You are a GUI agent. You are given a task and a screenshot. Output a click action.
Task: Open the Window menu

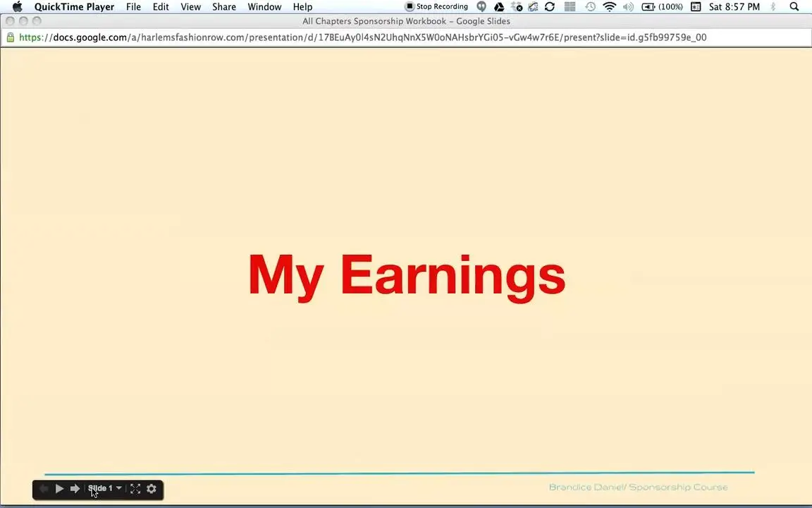[x=264, y=7]
